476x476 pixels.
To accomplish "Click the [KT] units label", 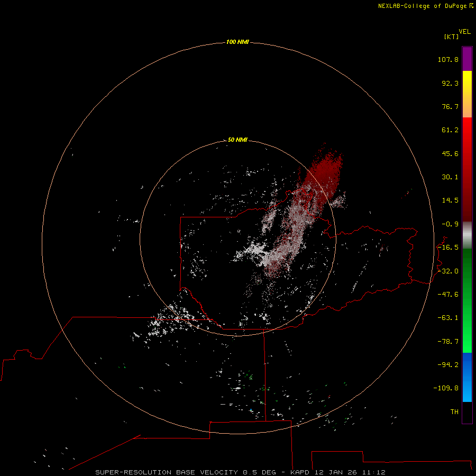I will (451, 36).
